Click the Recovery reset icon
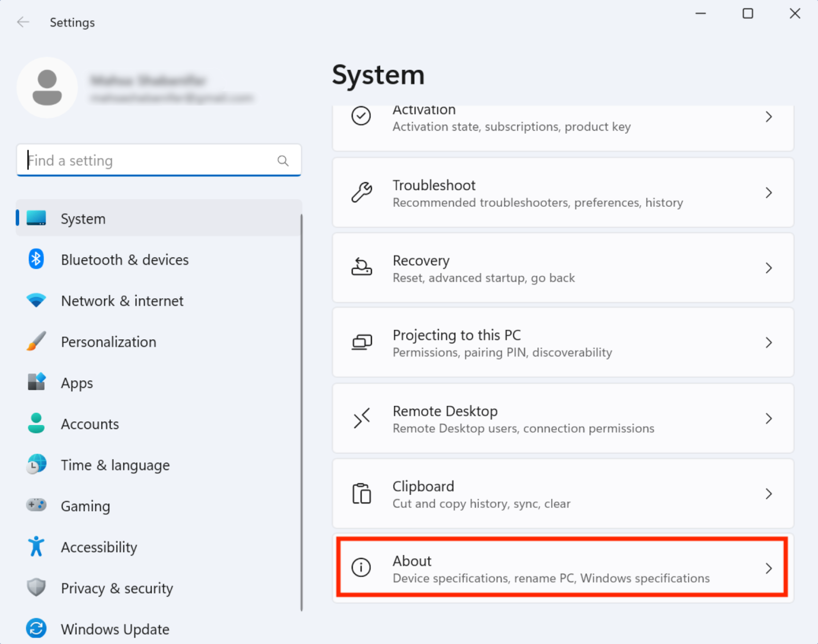Screen dimensions: 818x644 point(362,268)
